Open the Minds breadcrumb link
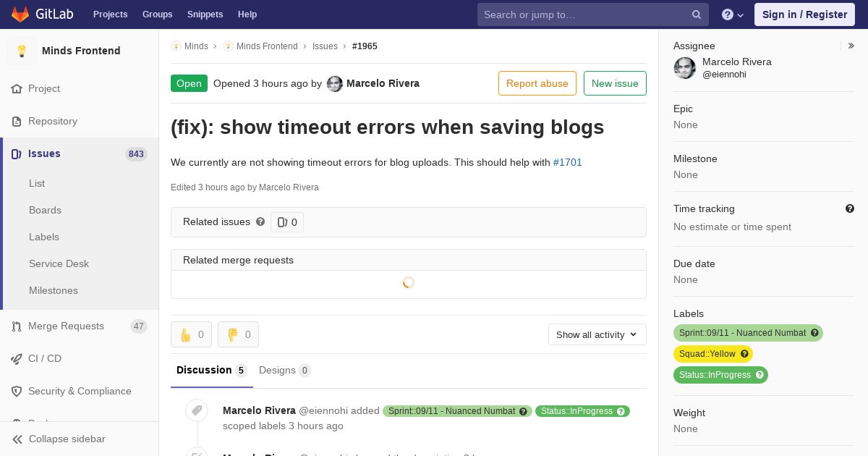868x456 pixels. tap(196, 46)
